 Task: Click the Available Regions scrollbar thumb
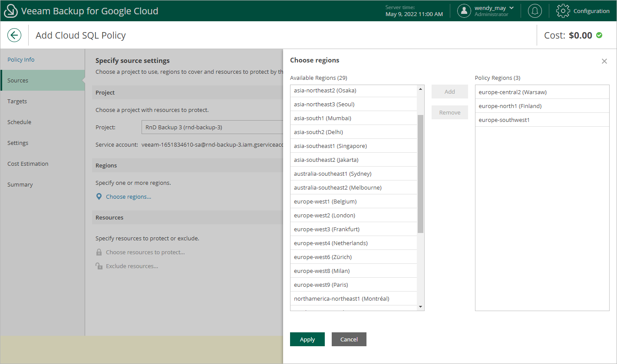click(420, 174)
